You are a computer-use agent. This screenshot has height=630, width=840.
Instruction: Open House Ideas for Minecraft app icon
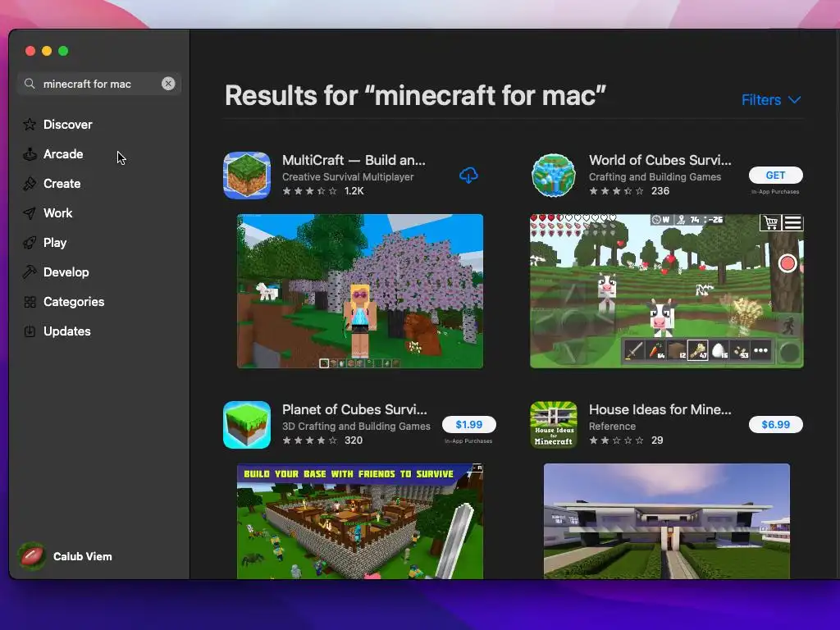[x=554, y=425]
